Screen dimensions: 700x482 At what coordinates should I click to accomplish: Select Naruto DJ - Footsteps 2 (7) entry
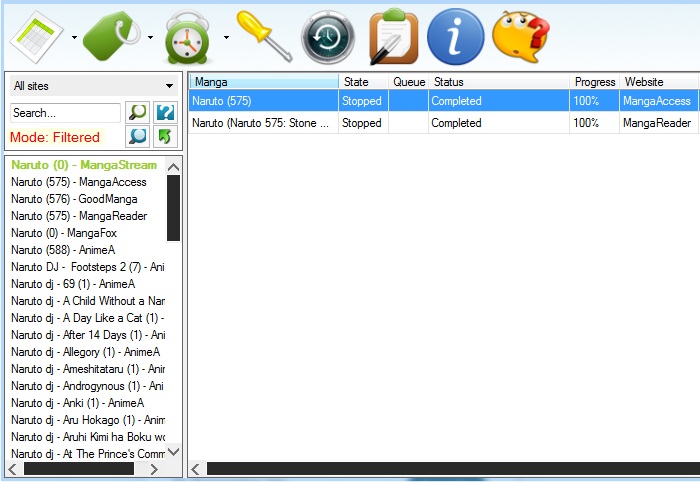point(88,267)
